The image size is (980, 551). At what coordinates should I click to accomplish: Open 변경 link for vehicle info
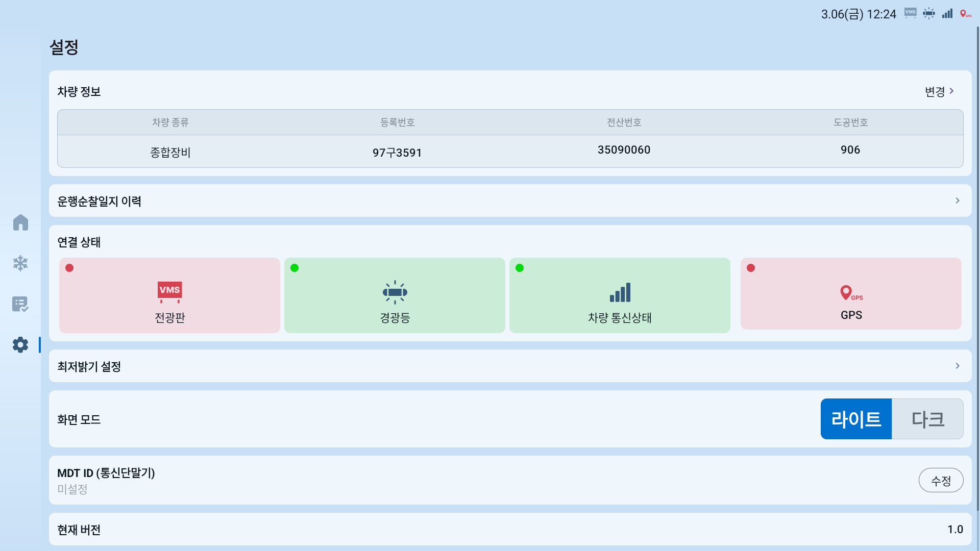click(939, 91)
